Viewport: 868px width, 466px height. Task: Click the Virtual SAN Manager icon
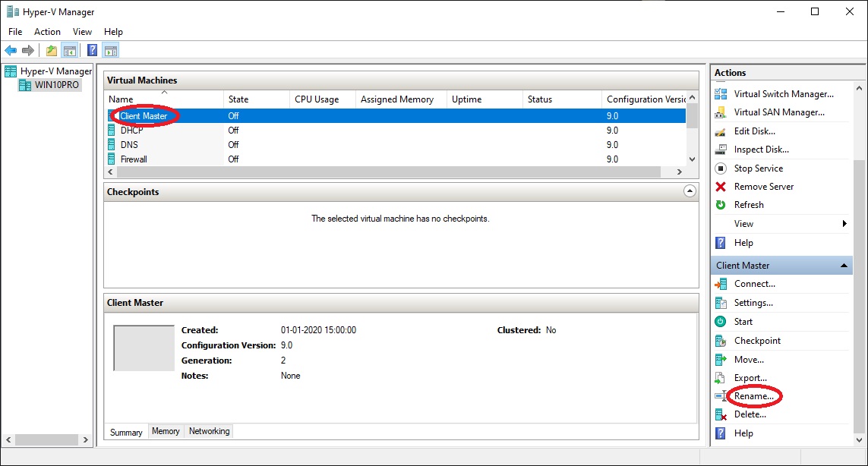click(x=721, y=112)
